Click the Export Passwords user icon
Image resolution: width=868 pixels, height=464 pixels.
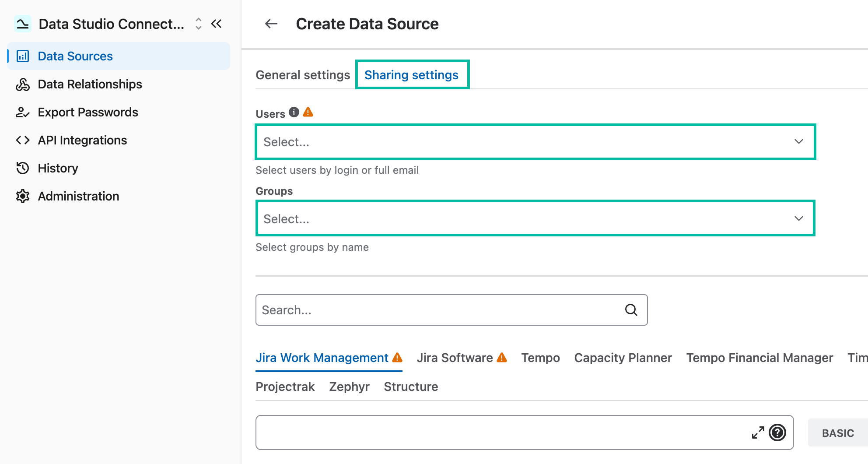(23, 112)
